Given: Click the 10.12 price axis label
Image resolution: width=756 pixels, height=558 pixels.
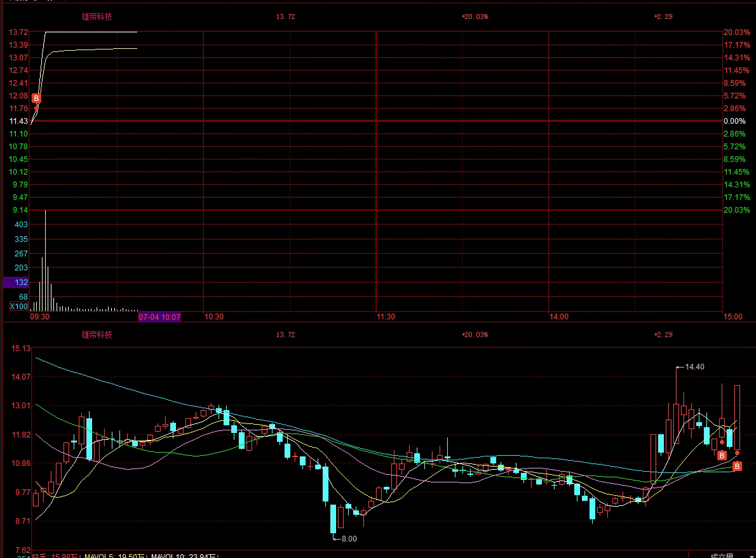Looking at the screenshot, I should [x=19, y=172].
